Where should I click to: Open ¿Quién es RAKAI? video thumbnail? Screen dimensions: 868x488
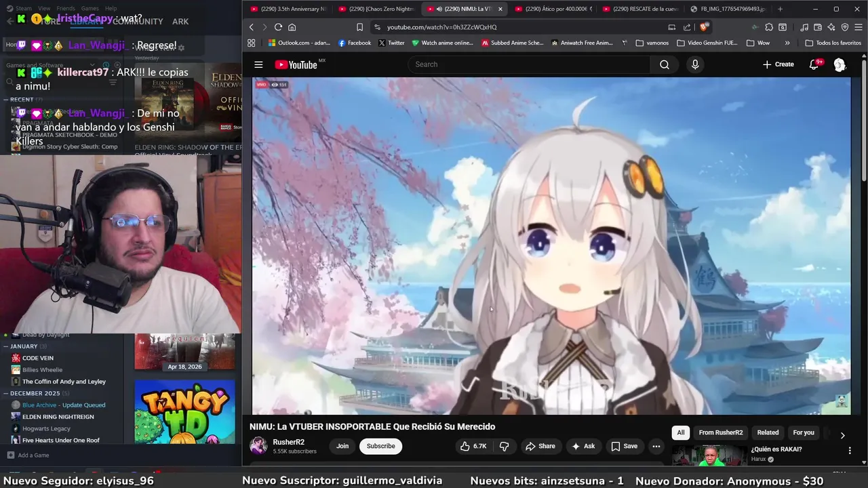tap(709, 455)
